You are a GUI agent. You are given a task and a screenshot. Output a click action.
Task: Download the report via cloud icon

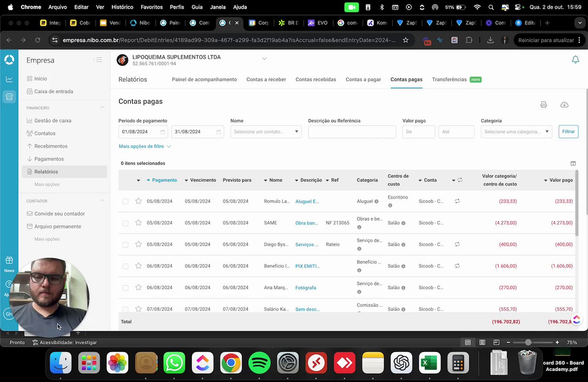pyautogui.click(x=565, y=105)
